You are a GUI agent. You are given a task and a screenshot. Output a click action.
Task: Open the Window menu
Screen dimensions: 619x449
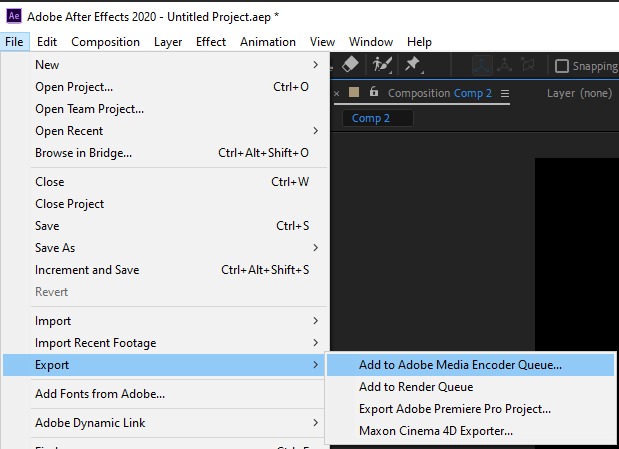(371, 41)
